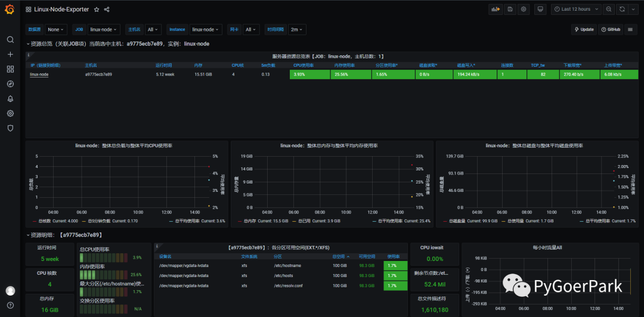Open the dashboard links hamburger menu

coord(630,30)
